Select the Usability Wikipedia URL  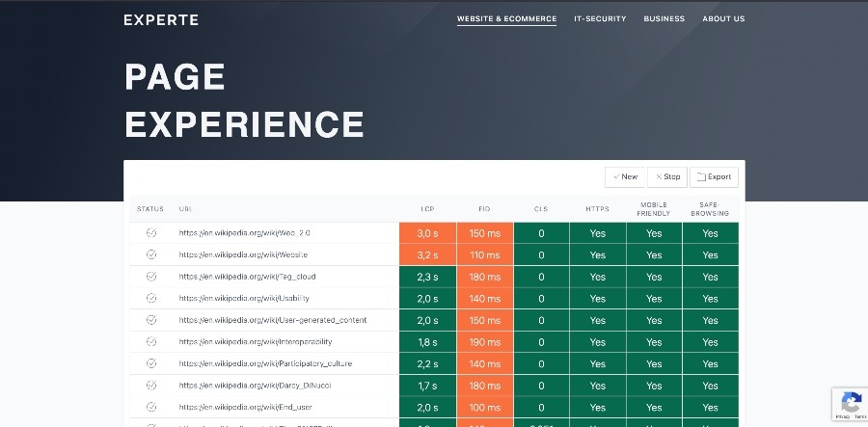pyautogui.click(x=244, y=298)
